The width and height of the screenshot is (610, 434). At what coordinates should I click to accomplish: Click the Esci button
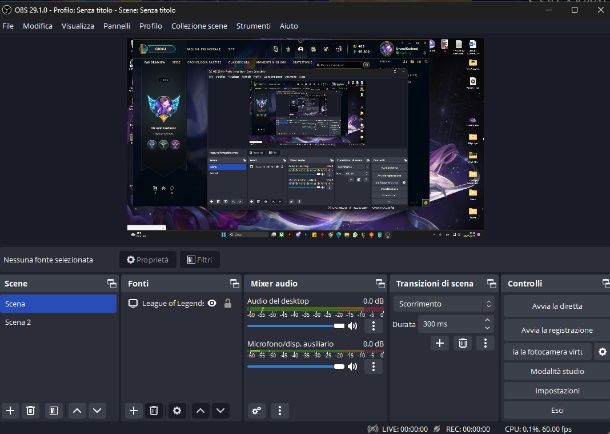(557, 411)
